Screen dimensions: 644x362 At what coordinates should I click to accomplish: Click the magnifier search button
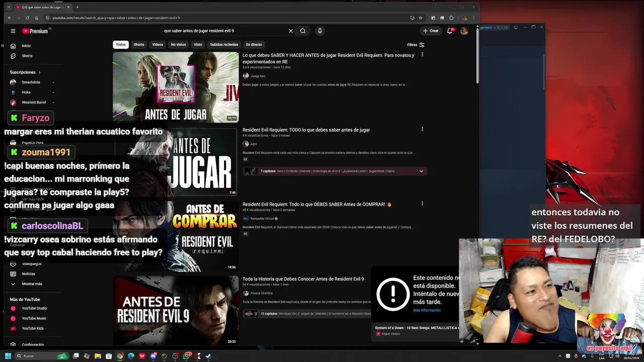303,31
